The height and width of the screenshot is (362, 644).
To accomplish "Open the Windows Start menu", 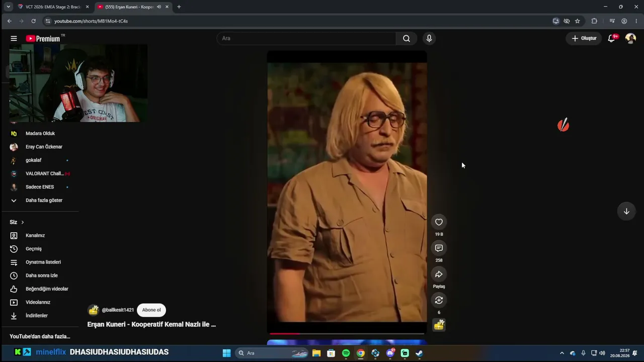I will (226, 353).
